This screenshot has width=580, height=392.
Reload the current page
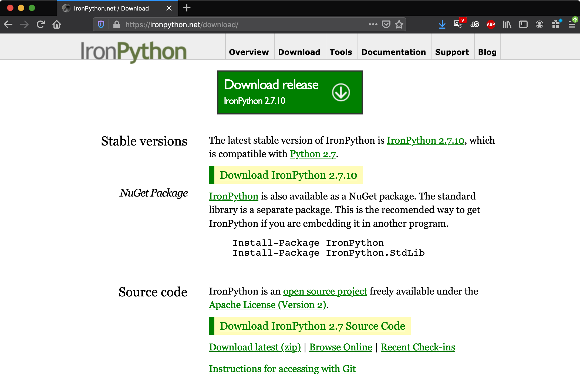pos(41,25)
